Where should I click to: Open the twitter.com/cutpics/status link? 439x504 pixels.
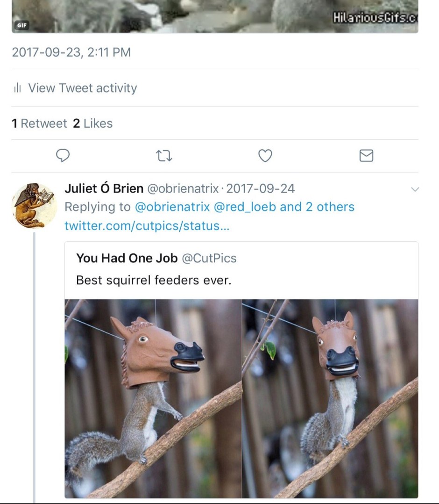pos(148,226)
